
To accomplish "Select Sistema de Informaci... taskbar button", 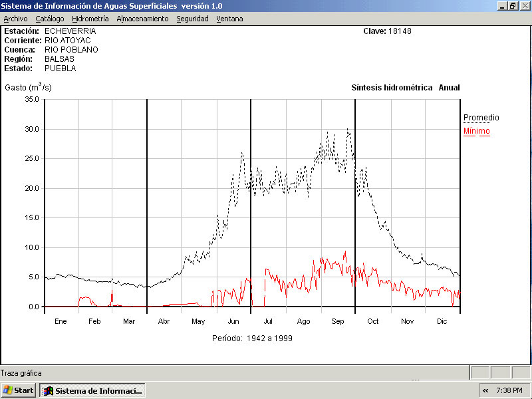I will coord(92,390).
